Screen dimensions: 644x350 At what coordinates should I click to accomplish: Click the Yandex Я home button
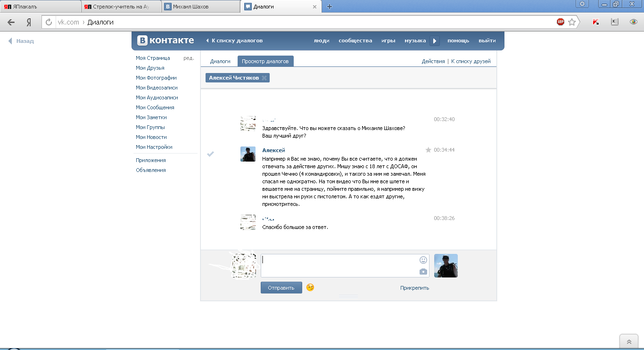pyautogui.click(x=29, y=22)
